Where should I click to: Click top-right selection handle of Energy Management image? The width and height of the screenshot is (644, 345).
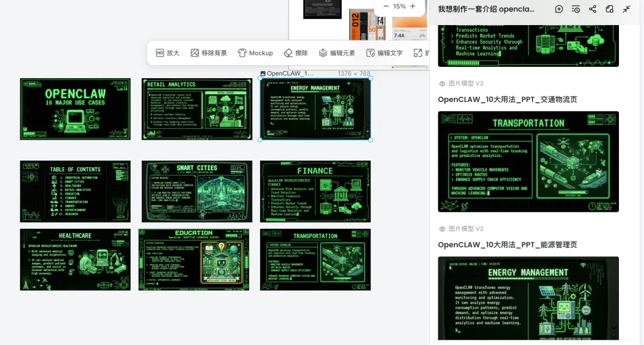(x=371, y=78)
